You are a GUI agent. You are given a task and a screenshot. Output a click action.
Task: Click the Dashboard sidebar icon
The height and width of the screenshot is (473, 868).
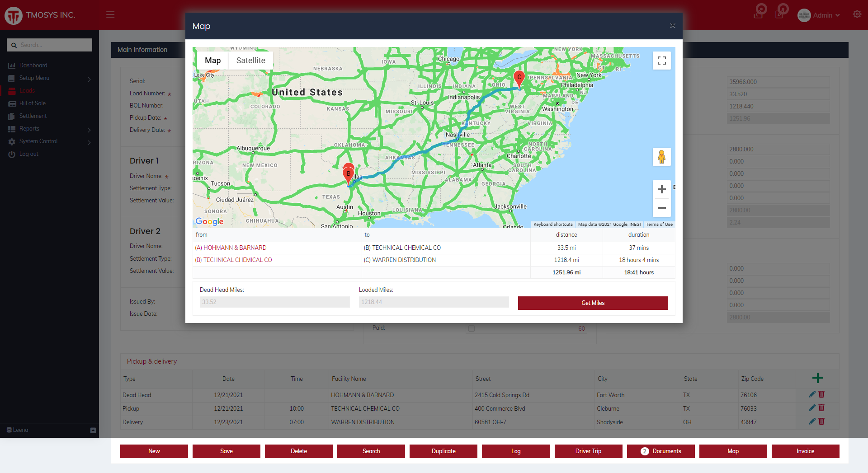pos(12,66)
